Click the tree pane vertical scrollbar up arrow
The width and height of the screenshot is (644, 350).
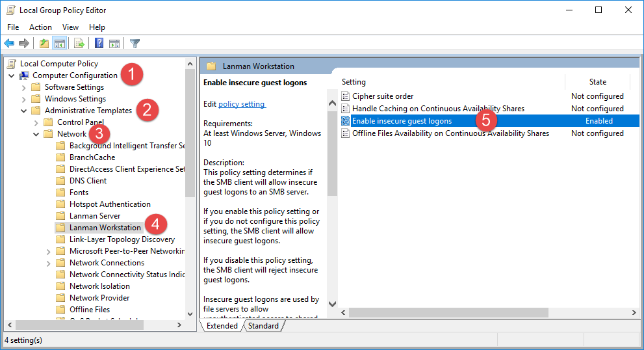point(190,64)
